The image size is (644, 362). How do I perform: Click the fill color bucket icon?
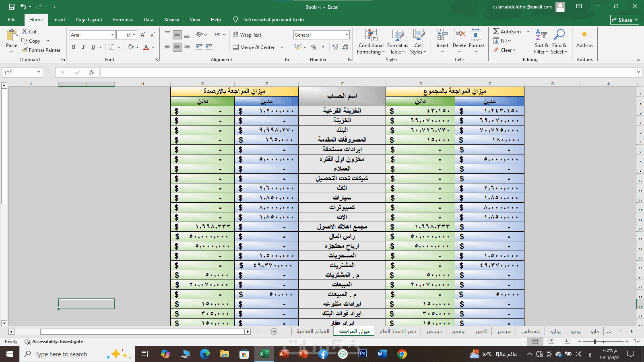[131, 47]
